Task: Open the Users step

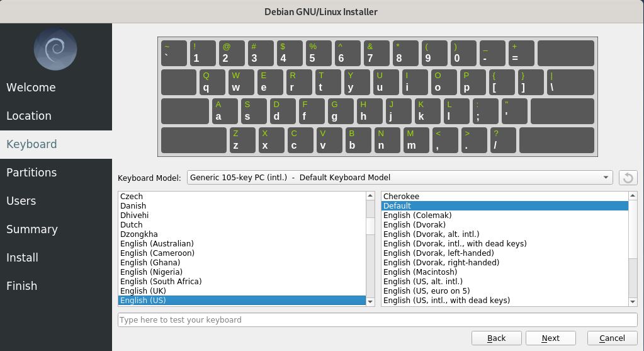Action: pos(56,201)
